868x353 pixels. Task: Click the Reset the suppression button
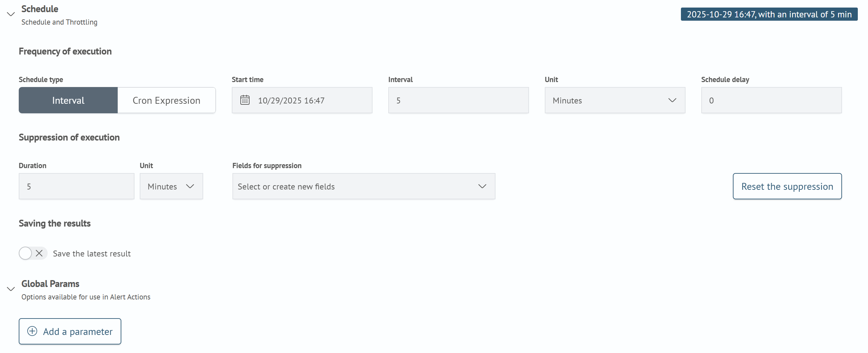point(787,187)
